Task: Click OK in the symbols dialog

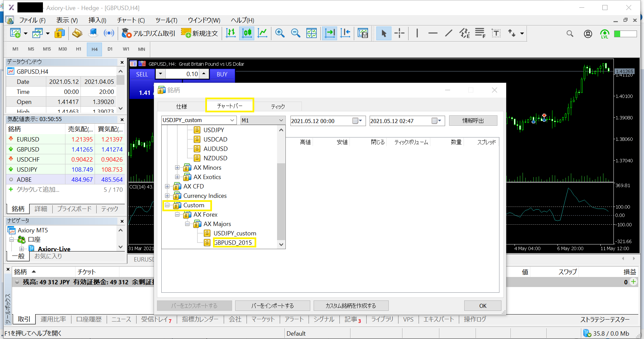Action: pyautogui.click(x=483, y=306)
